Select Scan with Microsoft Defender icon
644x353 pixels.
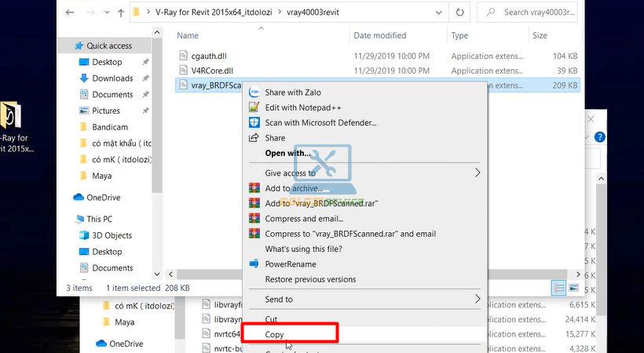[254, 122]
